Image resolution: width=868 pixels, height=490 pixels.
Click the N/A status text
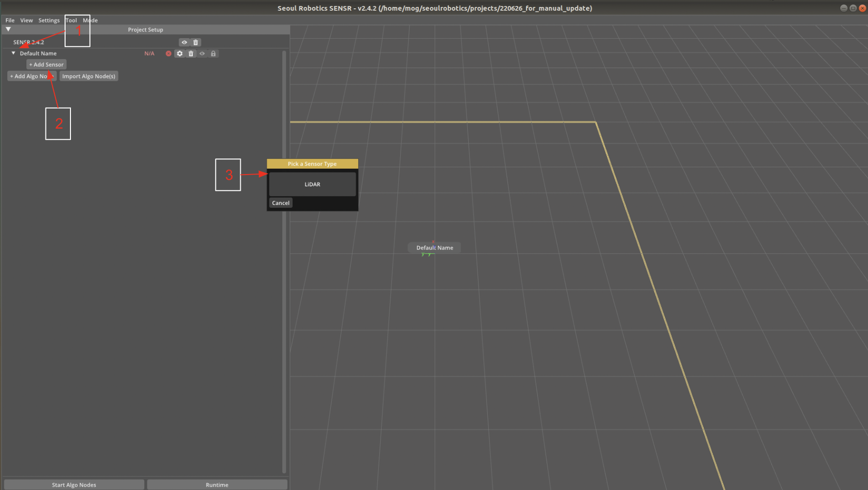149,53
